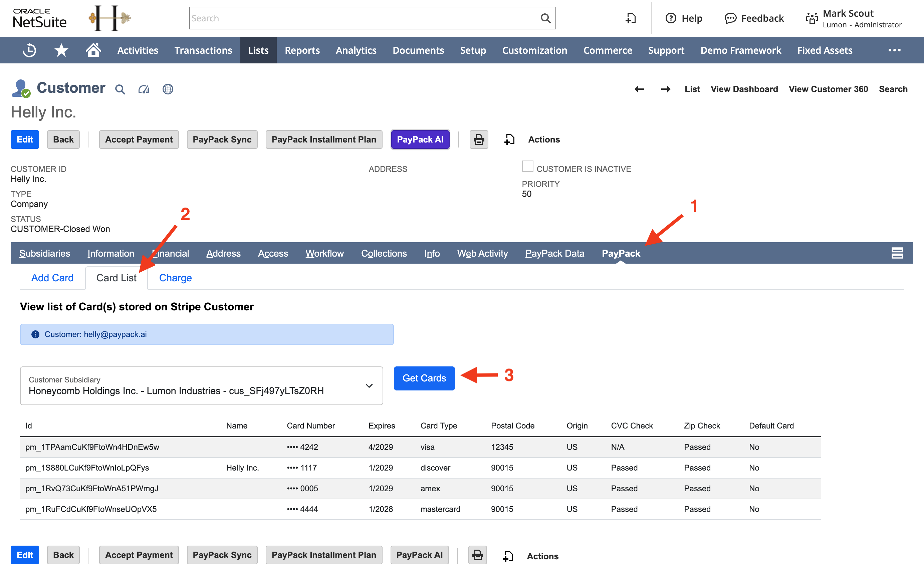The width and height of the screenshot is (924, 576).
Task: Click the List link at top right
Action: click(692, 89)
